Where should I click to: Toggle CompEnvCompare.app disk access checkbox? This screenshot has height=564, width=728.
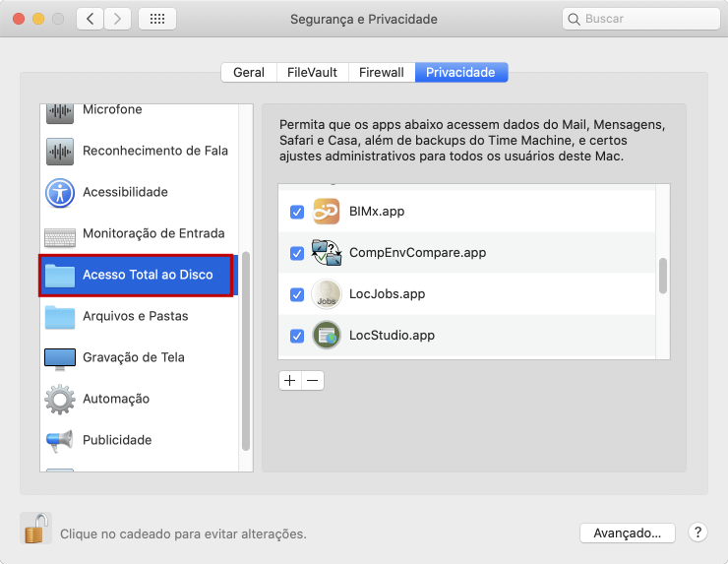click(x=297, y=253)
